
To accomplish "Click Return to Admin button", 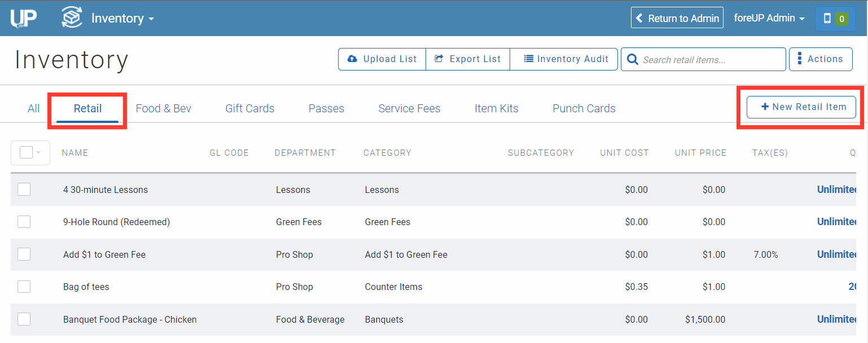I will point(677,18).
